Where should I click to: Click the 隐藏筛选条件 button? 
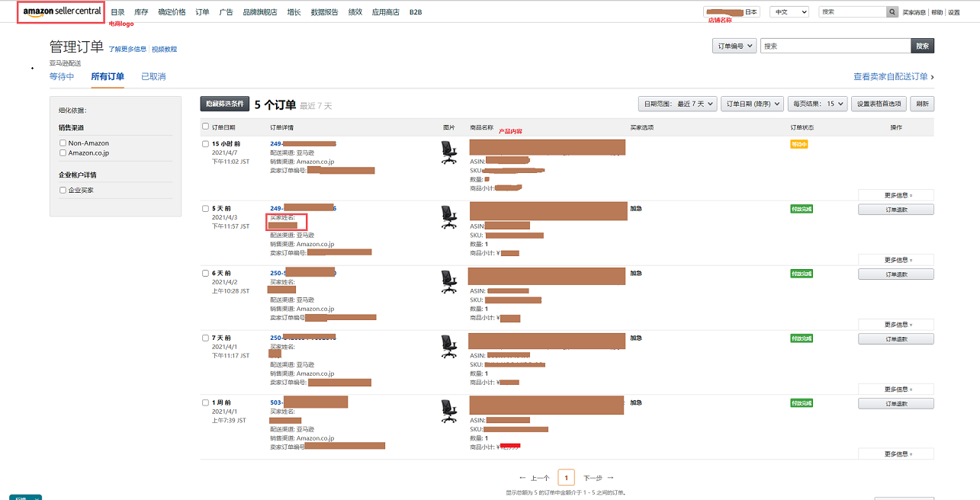pyautogui.click(x=224, y=104)
